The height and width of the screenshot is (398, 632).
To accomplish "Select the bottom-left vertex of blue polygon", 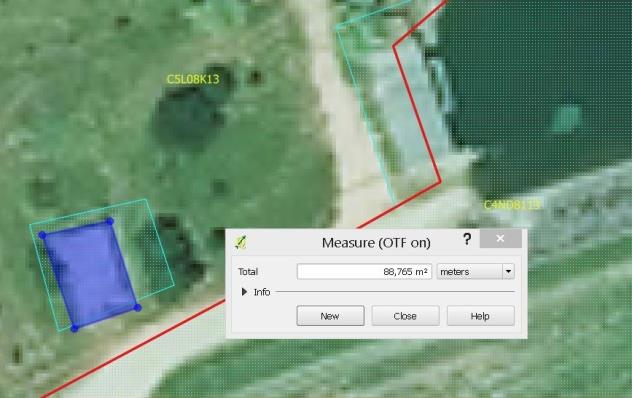I will pos(75,328).
